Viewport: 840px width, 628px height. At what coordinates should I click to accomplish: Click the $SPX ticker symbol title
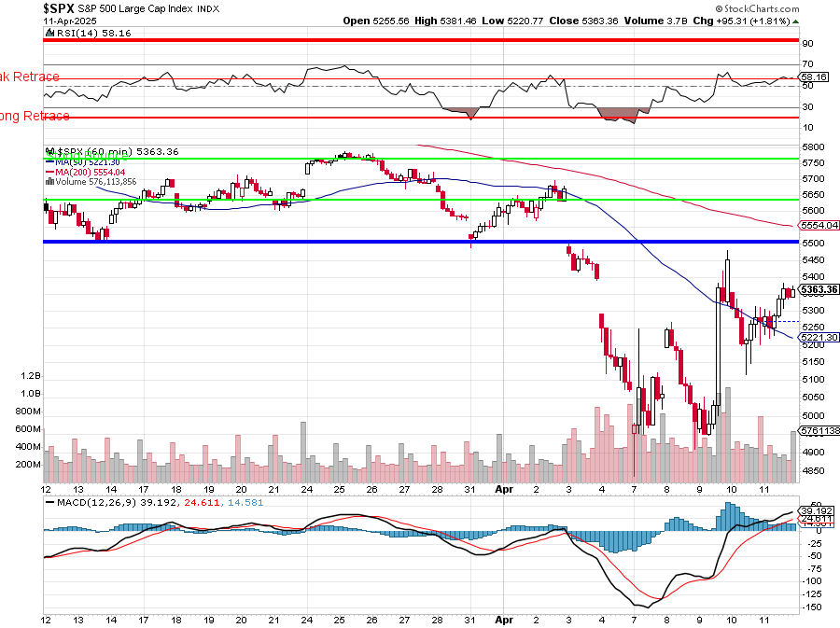[x=61, y=7]
